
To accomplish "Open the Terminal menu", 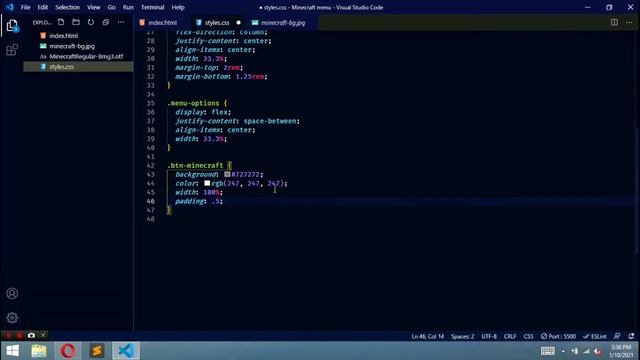I will [152, 7].
